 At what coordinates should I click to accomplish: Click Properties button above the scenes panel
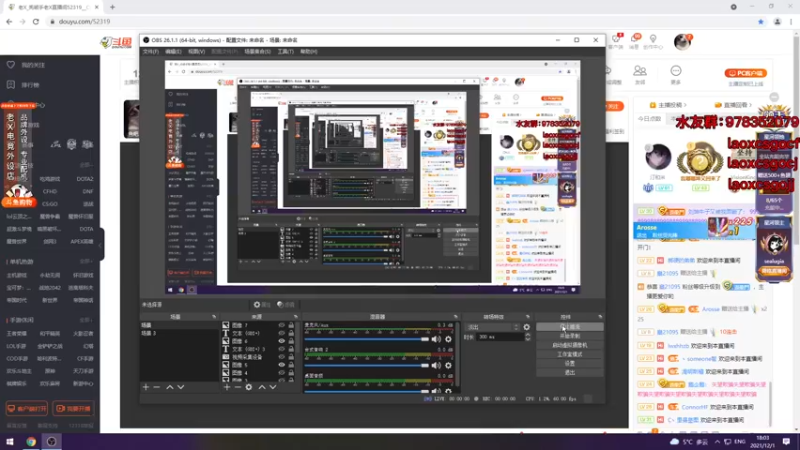pos(262,305)
